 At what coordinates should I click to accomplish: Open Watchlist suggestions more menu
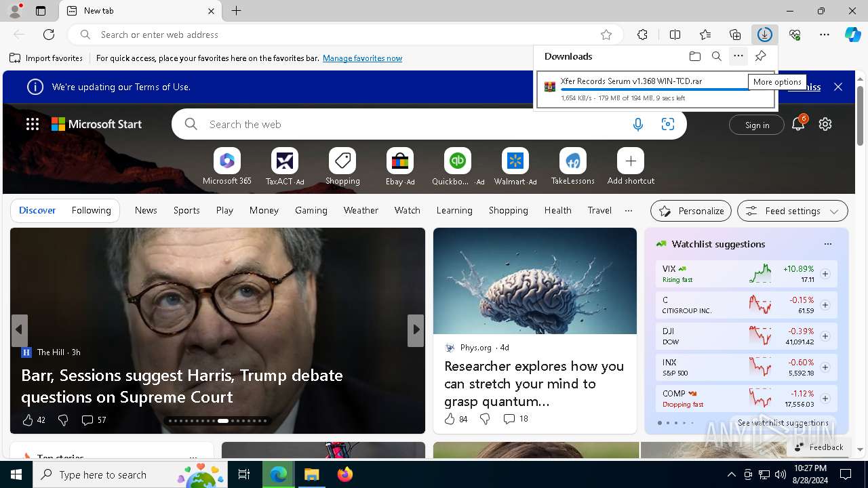(827, 244)
